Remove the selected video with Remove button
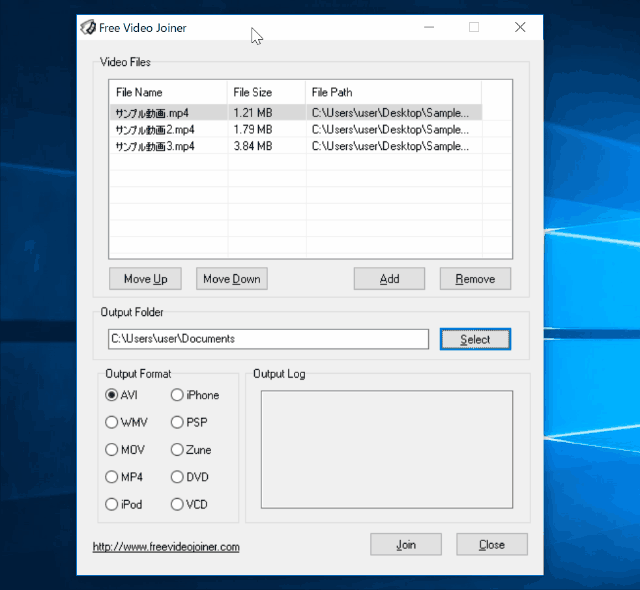 tap(475, 279)
